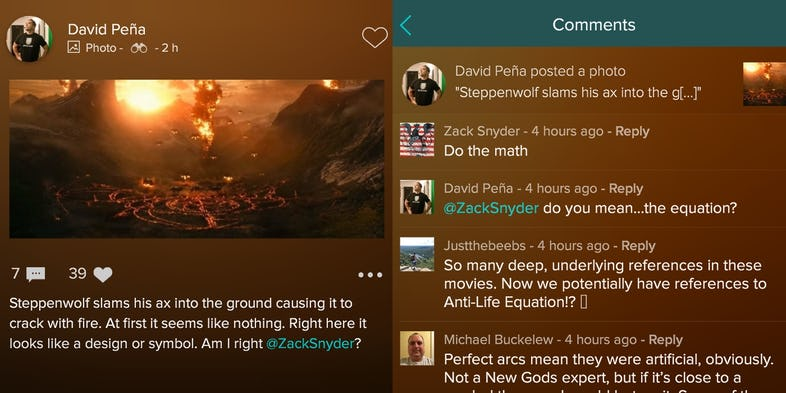The image size is (786, 393).
Task: Like post via the 39 heart icon
Action: (103, 274)
